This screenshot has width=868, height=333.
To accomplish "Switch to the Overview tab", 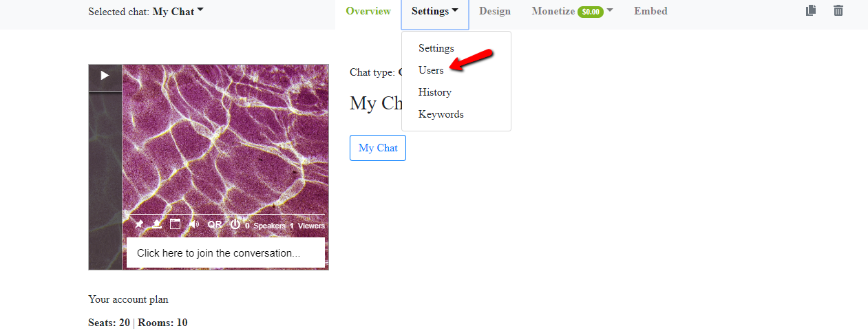I will point(368,11).
